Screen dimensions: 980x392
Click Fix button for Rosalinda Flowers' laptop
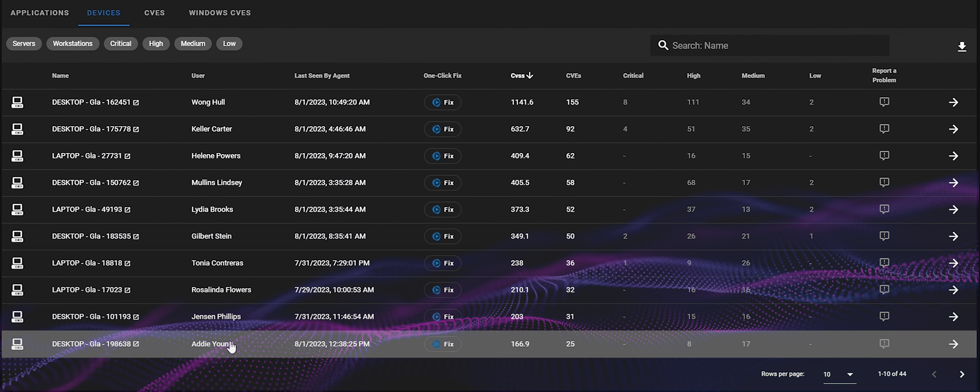pos(443,290)
